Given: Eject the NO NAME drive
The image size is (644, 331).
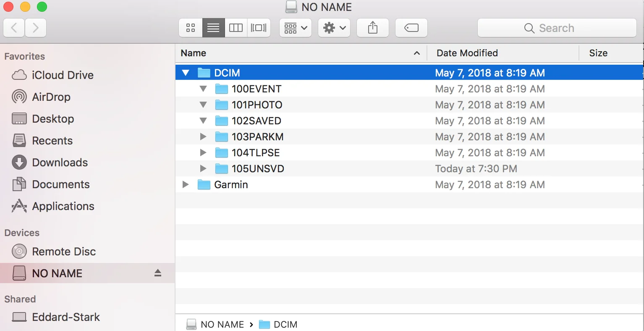Looking at the screenshot, I should click(158, 273).
